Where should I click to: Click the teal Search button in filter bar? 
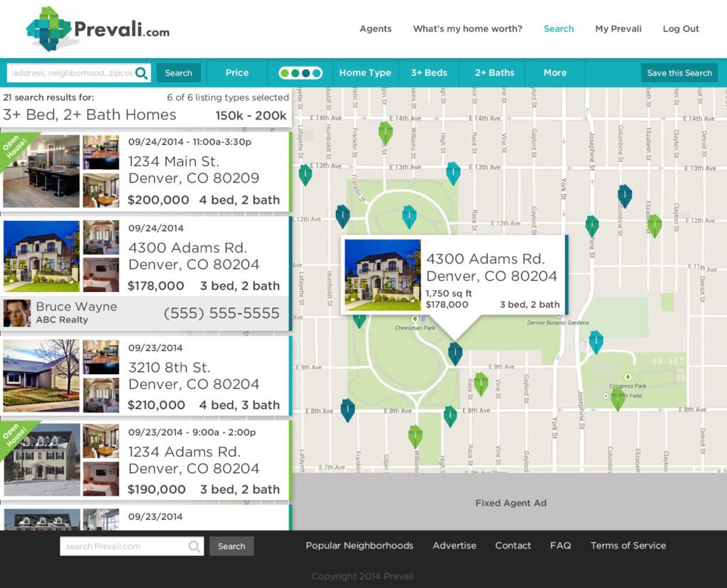pos(178,73)
